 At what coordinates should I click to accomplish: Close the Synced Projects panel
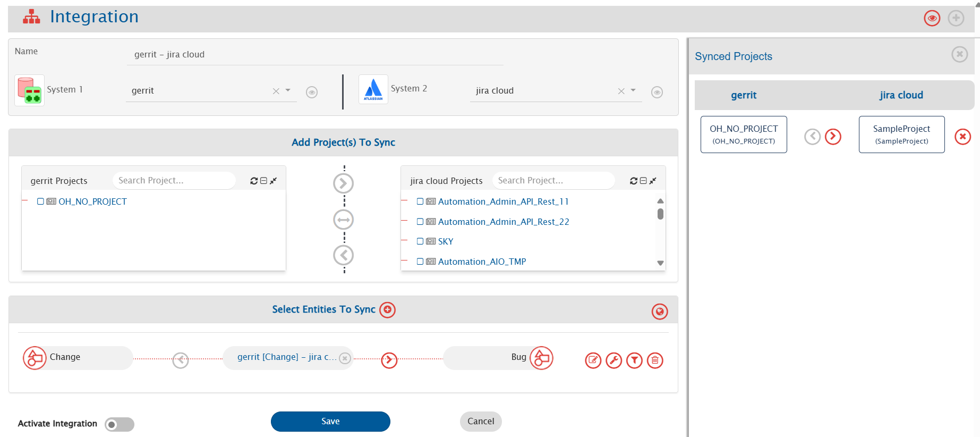pos(959,54)
